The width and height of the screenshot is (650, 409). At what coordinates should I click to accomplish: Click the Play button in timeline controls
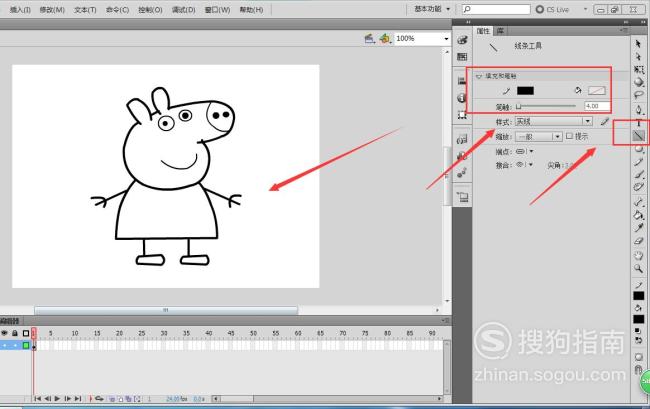pos(57,399)
